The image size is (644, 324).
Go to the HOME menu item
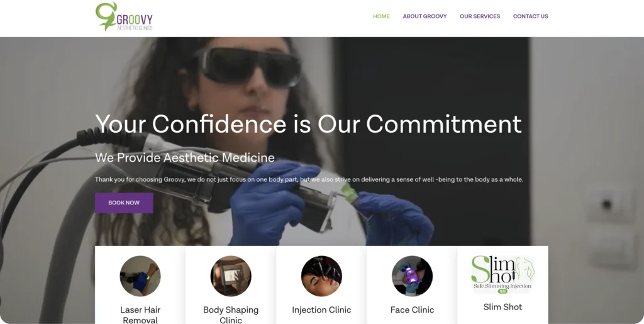(381, 16)
